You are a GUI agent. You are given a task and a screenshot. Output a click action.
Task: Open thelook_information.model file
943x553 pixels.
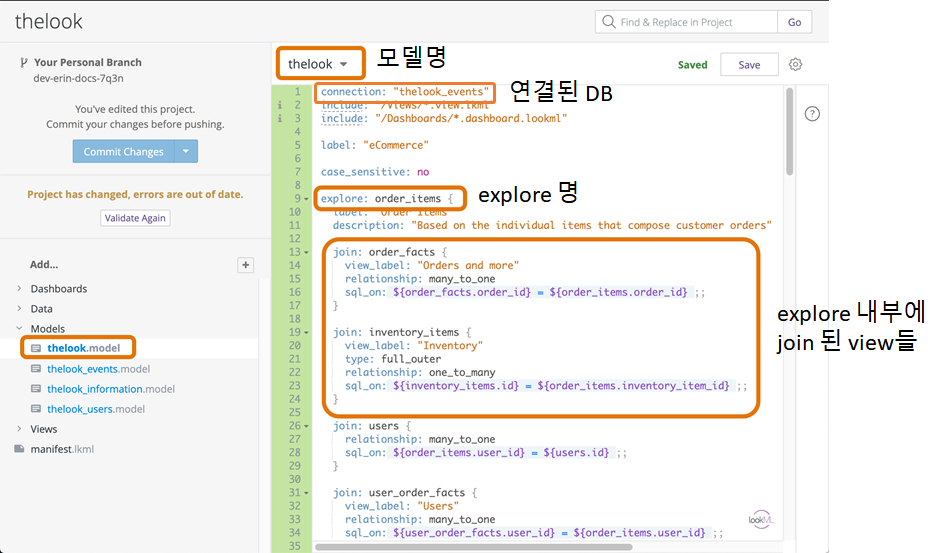111,389
